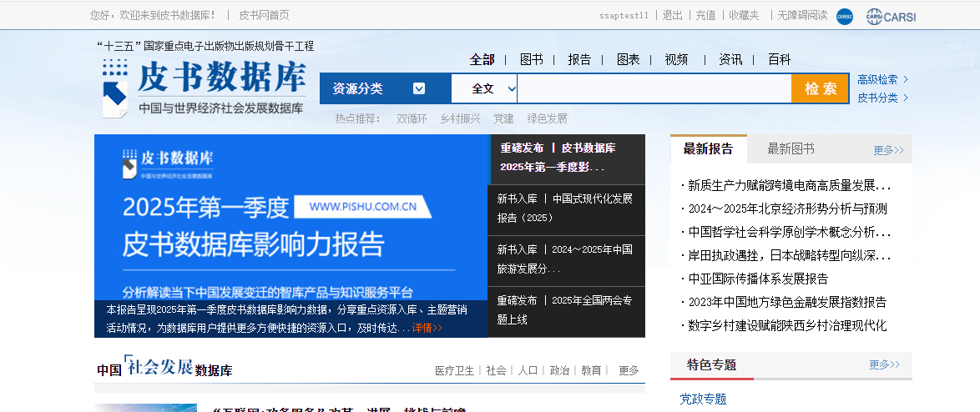The height and width of the screenshot is (412, 980).
Task: Click 退出 to log out
Action: click(673, 16)
